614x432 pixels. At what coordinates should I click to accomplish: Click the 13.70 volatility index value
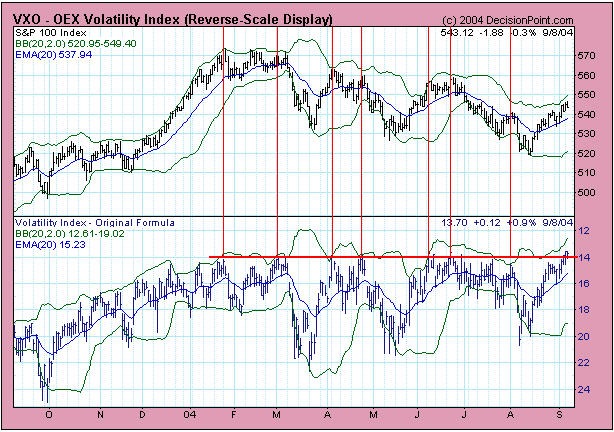pyautogui.click(x=454, y=222)
